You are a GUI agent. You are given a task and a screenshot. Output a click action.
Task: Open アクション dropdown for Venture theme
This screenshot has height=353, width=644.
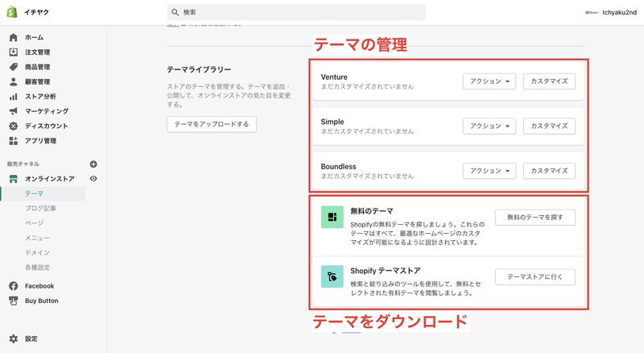[489, 81]
